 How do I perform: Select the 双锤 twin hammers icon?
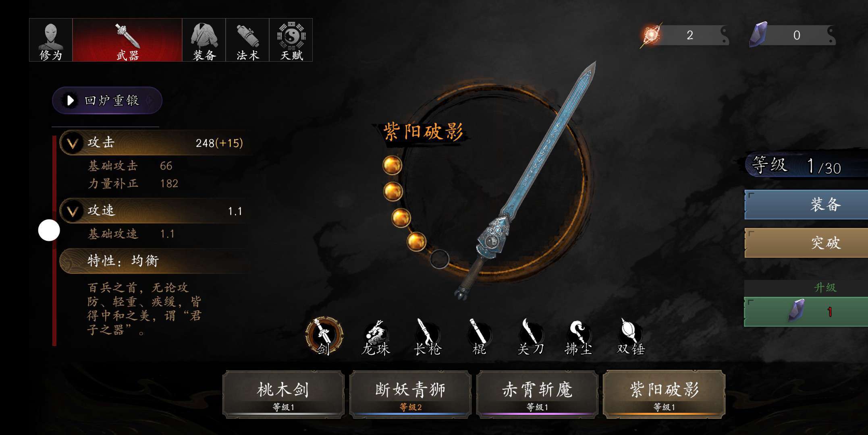[631, 338]
